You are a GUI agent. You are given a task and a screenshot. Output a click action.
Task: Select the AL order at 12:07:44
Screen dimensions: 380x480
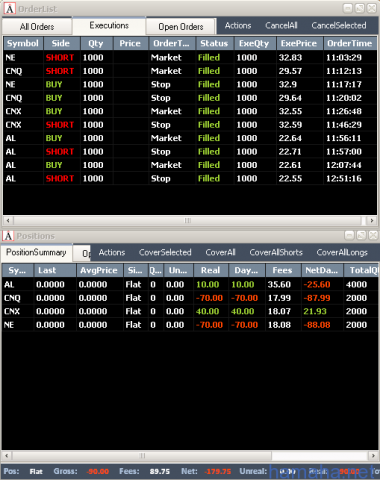pyautogui.click(x=190, y=165)
